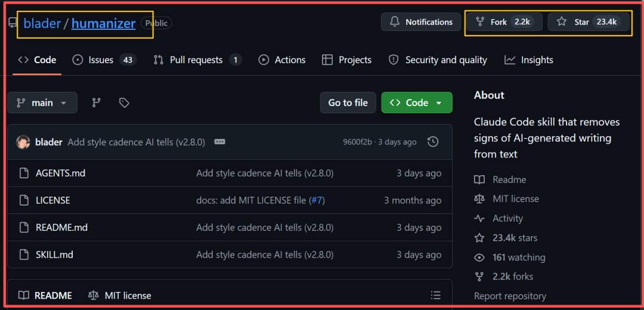
Task: Click blader's avatar in the commit row
Action: click(x=23, y=142)
